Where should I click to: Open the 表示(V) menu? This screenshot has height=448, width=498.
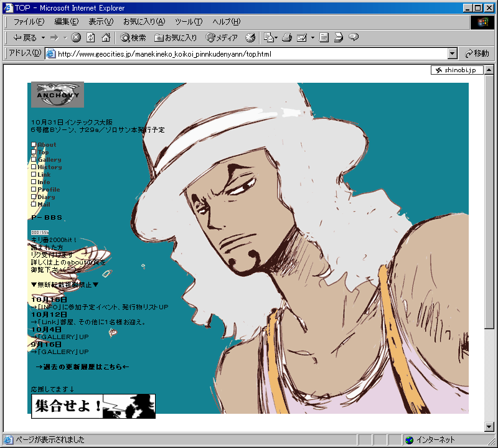[x=101, y=22]
